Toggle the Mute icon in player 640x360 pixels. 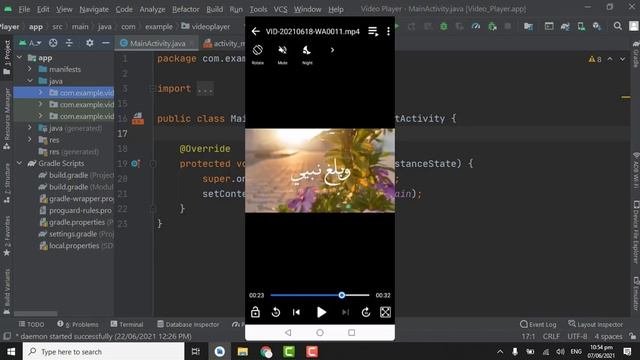pyautogui.click(x=282, y=50)
